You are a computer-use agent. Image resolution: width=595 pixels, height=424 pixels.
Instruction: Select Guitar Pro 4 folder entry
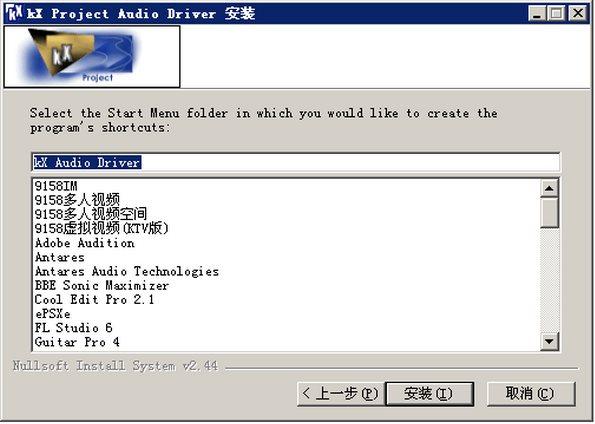click(x=77, y=342)
